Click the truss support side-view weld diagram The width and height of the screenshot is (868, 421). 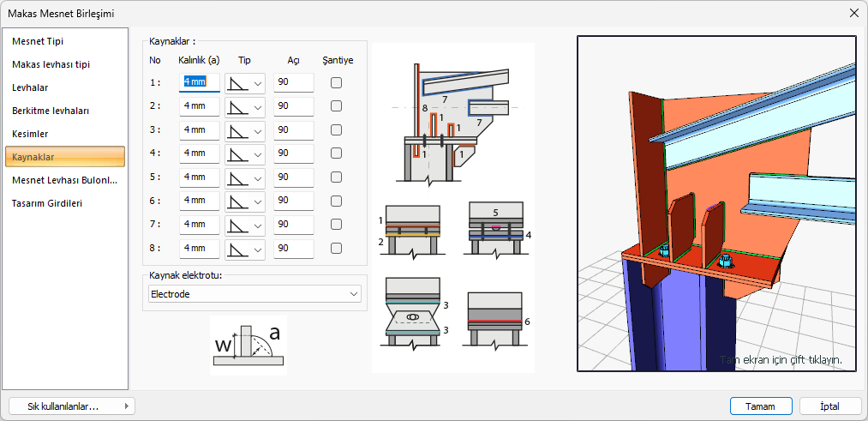pos(451,120)
